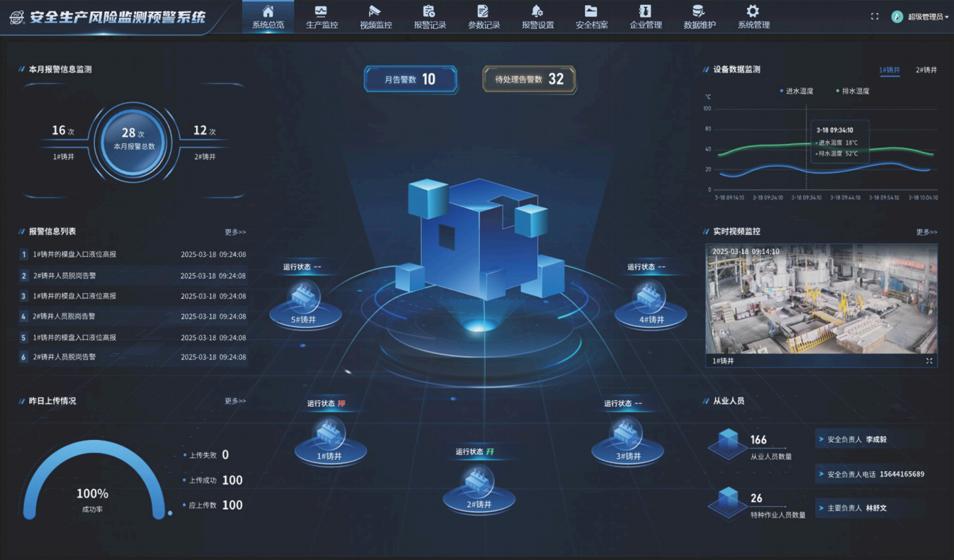Toggle the 排水温度 legend series
This screenshot has height=560, width=954.
point(852,91)
